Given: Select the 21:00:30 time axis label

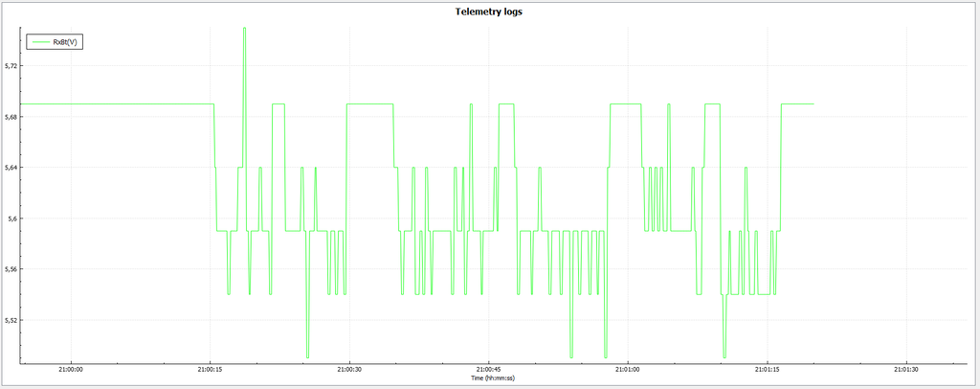Looking at the screenshot, I should coord(349,369).
